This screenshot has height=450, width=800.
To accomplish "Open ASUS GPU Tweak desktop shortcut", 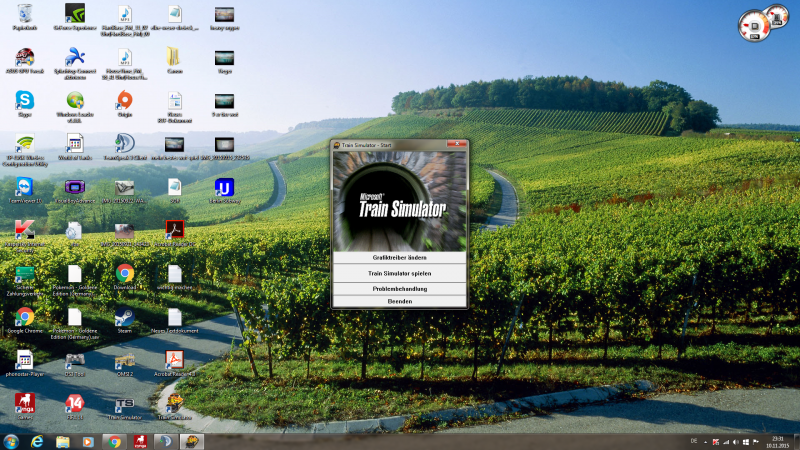I will (24, 61).
